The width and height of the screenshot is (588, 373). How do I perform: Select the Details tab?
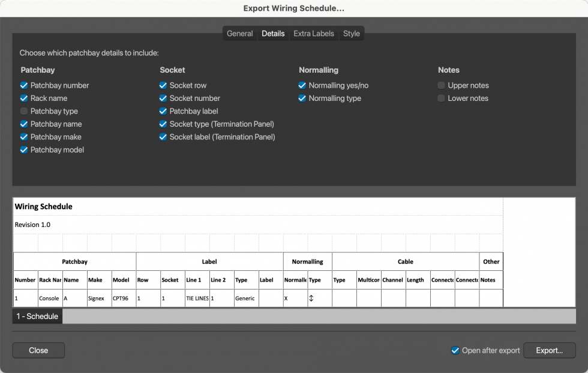click(273, 34)
